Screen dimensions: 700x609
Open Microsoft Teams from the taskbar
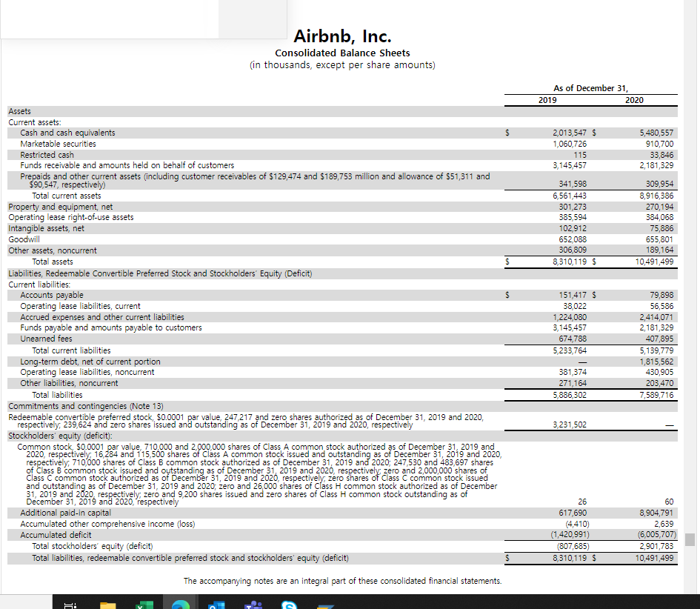253,605
